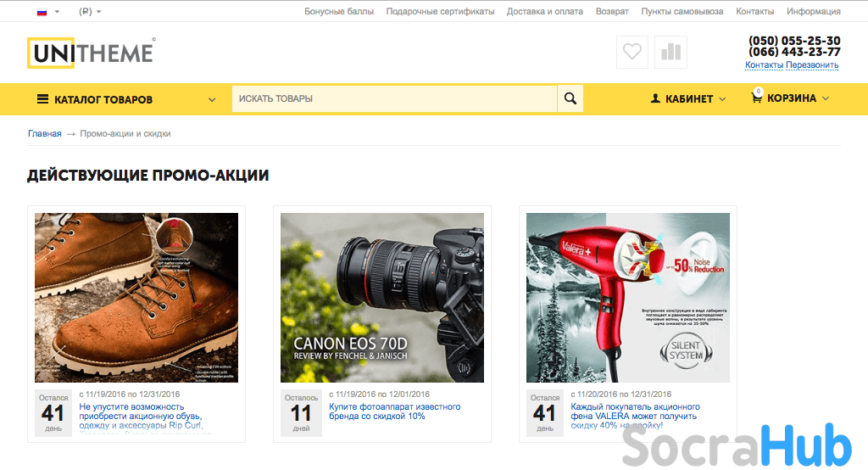
Task: Open the Возврат link
Action: 612,11
